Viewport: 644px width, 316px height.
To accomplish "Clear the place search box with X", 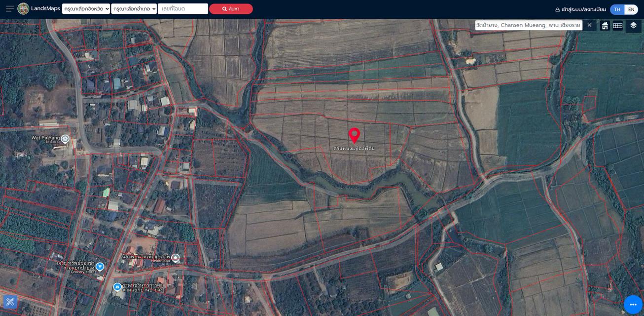I will [x=589, y=25].
